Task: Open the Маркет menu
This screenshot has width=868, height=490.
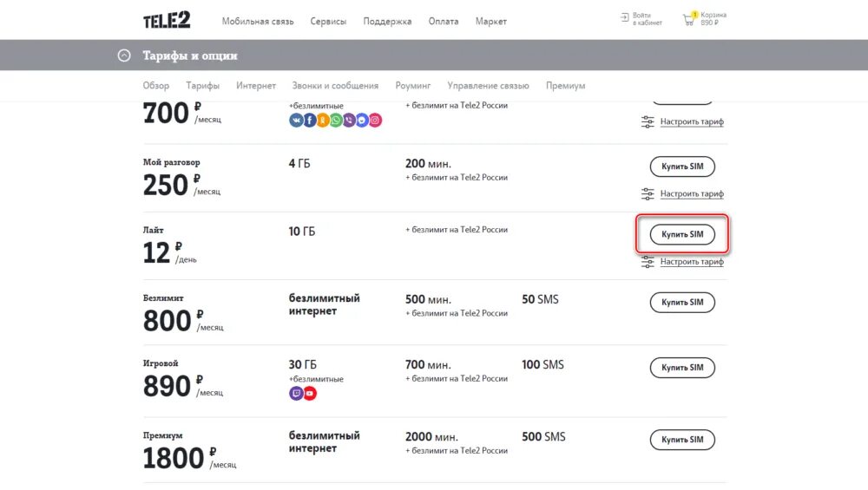Action: click(x=490, y=21)
